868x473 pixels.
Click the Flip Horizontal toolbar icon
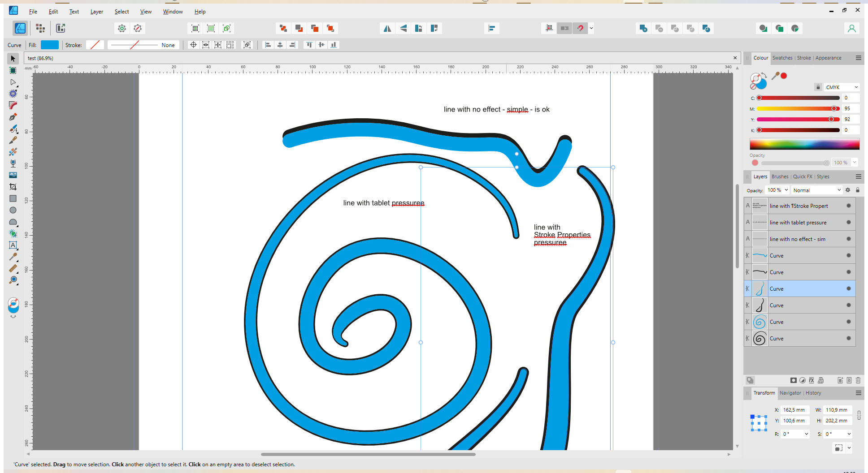coord(387,28)
